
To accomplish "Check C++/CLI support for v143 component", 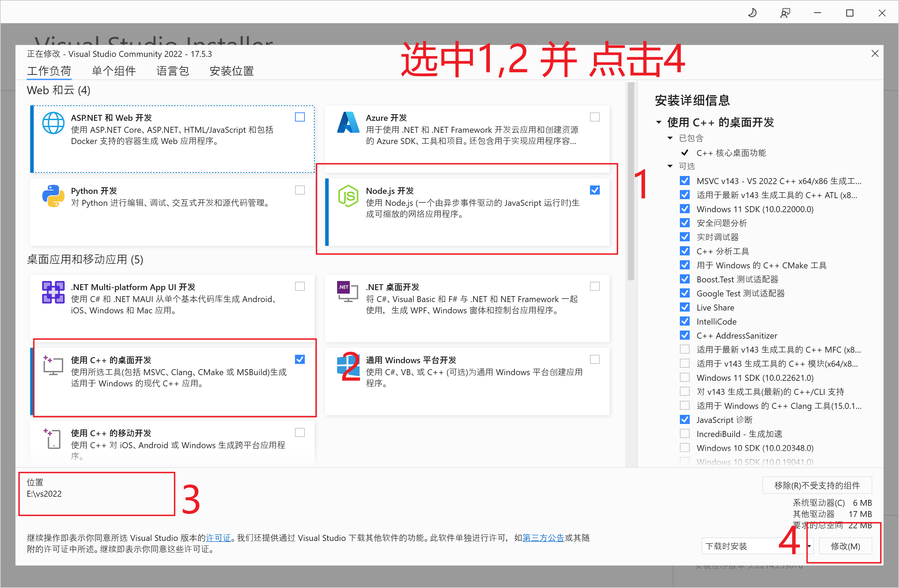I will pos(684,392).
